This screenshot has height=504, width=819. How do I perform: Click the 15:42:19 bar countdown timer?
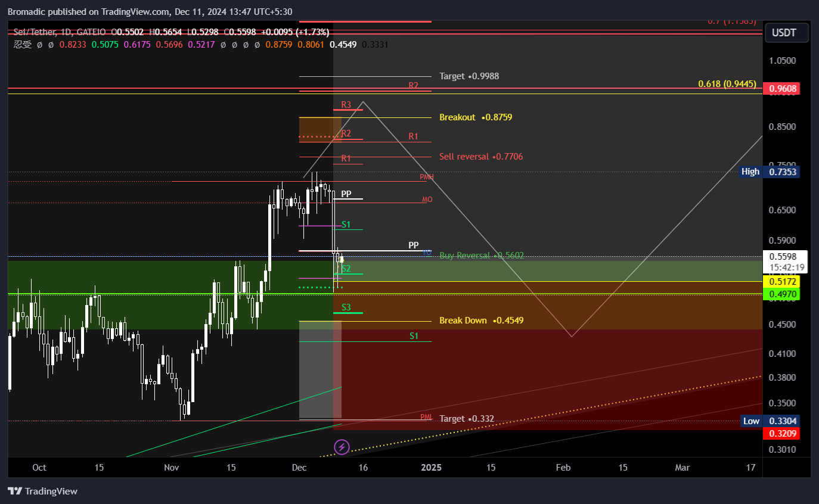pos(787,267)
